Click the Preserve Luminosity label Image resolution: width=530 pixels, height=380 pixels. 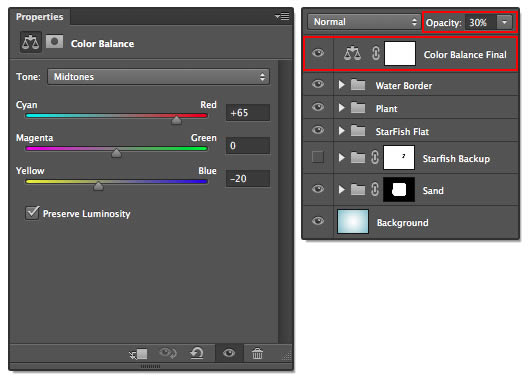(x=87, y=214)
